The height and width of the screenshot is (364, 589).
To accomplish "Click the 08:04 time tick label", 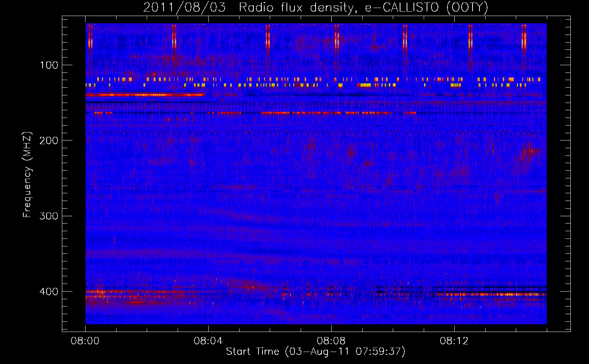I will click(x=208, y=341).
